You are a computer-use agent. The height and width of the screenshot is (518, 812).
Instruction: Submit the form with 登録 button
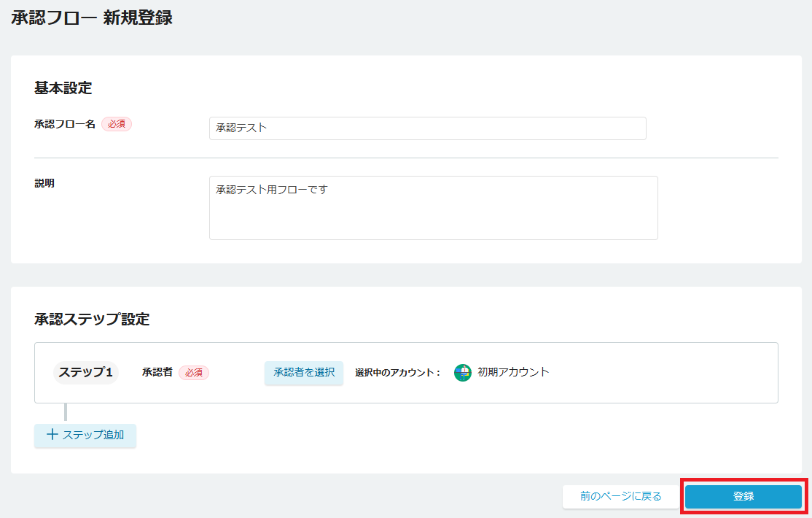coord(743,496)
